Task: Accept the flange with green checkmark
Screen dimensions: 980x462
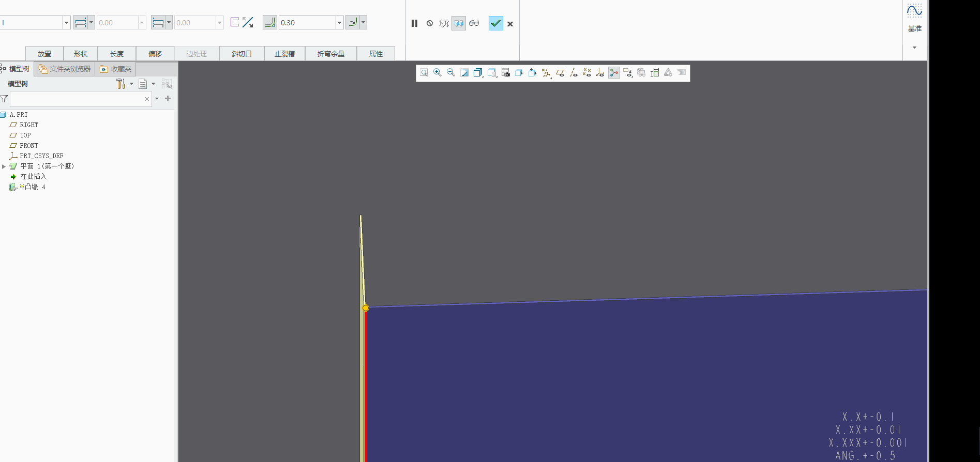Action: tap(496, 23)
